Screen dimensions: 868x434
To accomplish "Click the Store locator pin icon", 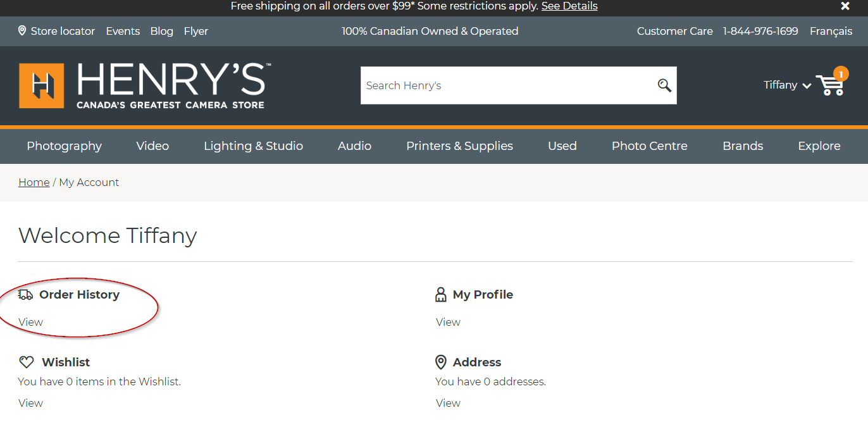I will coord(23,31).
